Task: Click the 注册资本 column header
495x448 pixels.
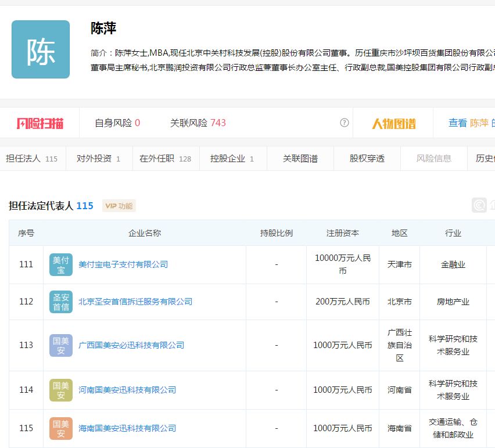Action: (x=343, y=234)
